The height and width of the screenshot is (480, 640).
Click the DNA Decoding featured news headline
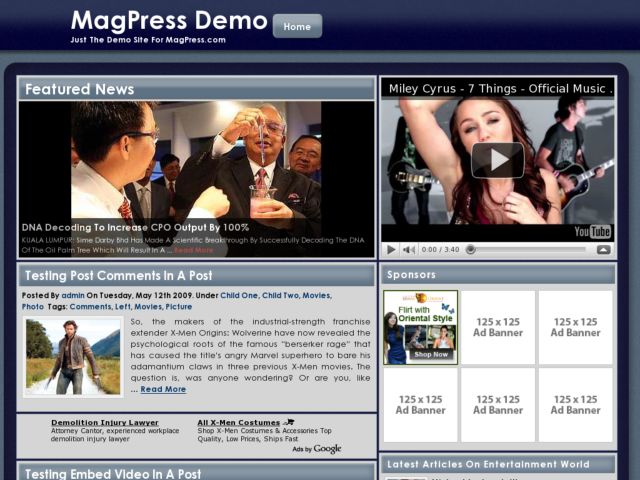(135, 227)
